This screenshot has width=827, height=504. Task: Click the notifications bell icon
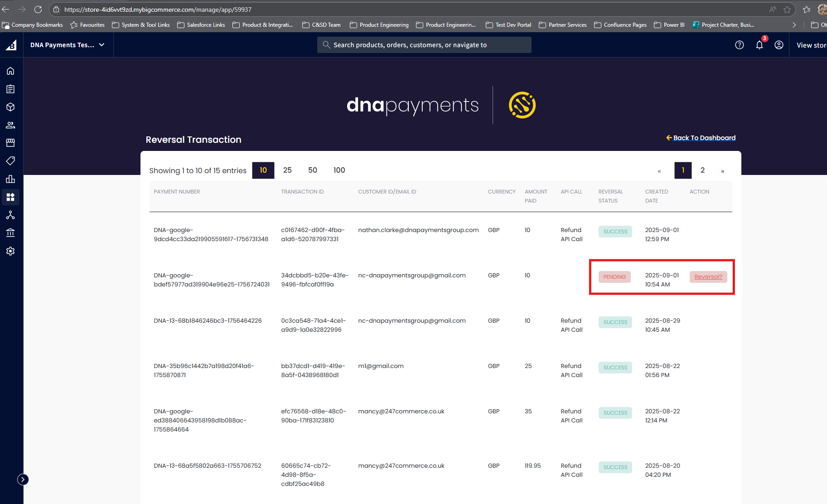[x=759, y=45]
